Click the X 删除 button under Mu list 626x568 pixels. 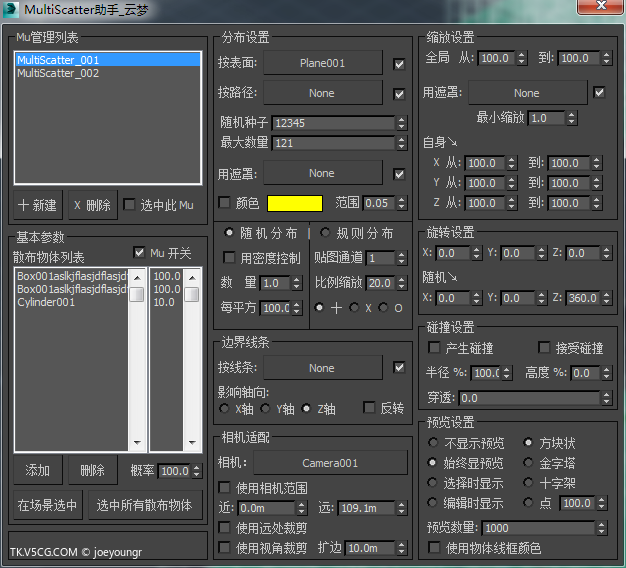click(x=93, y=205)
